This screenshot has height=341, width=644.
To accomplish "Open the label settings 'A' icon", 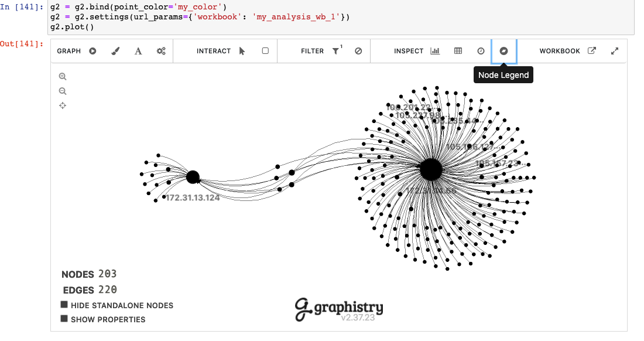I will 138,51.
